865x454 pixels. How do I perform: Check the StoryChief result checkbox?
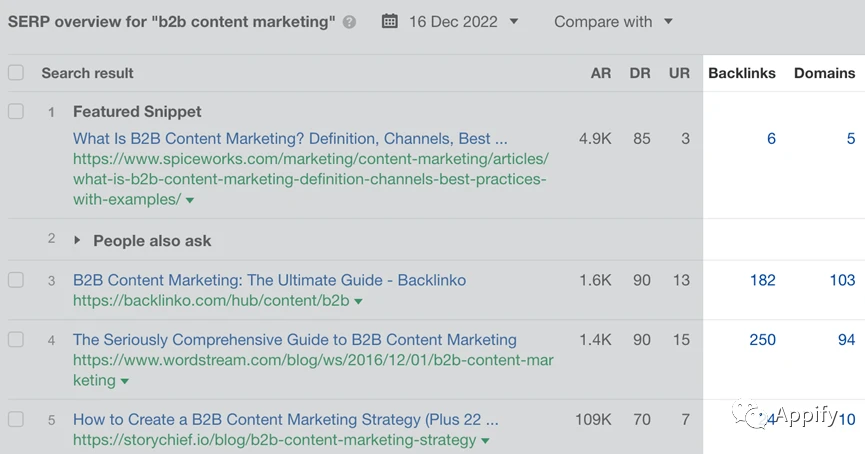16,420
